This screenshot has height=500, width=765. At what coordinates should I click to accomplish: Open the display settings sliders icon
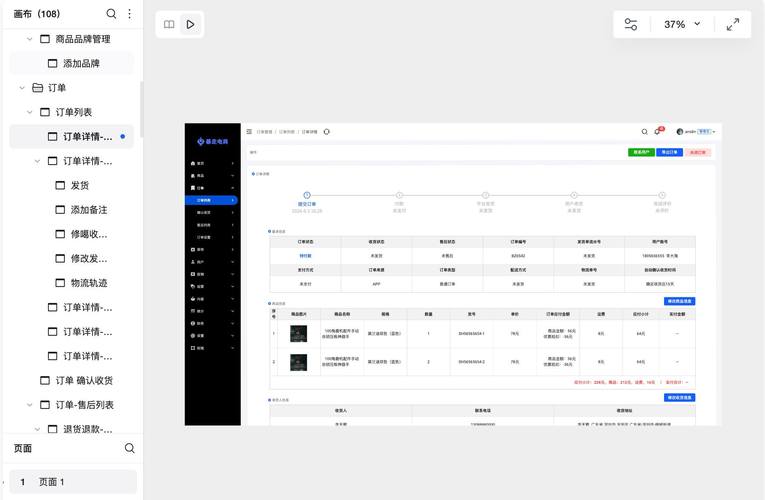point(631,24)
